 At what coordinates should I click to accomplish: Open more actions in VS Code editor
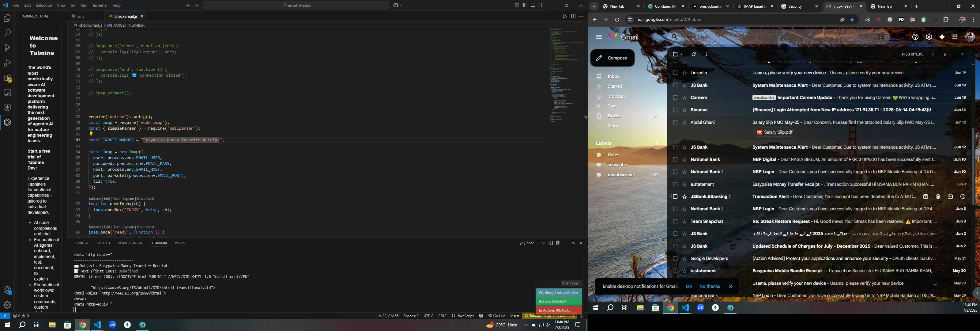pos(581,16)
